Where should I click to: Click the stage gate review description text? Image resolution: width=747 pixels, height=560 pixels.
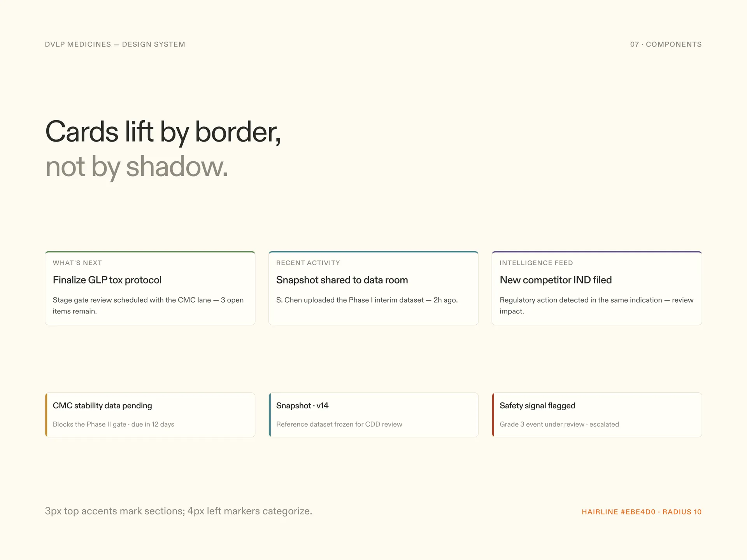pyautogui.click(x=148, y=306)
